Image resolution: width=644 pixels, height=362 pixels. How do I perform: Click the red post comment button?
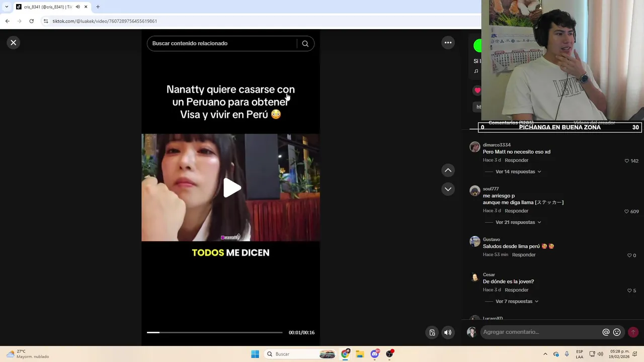(633, 332)
